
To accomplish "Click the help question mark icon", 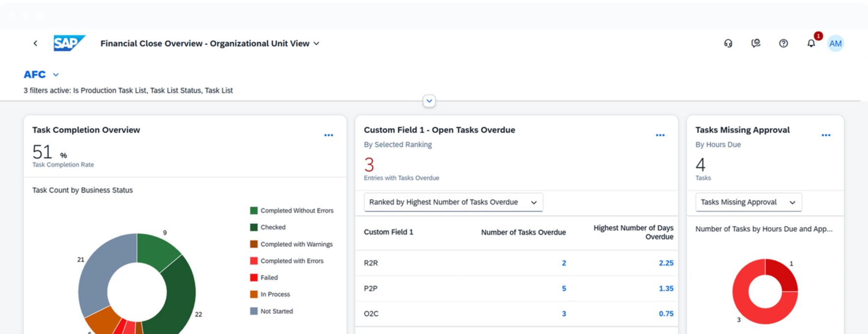I will pyautogui.click(x=783, y=43).
